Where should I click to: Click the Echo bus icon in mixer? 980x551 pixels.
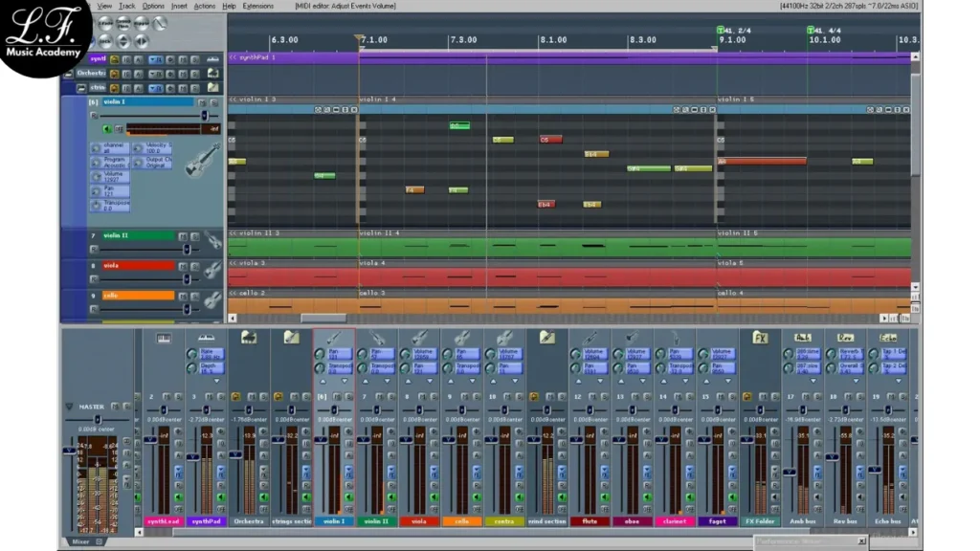point(887,338)
